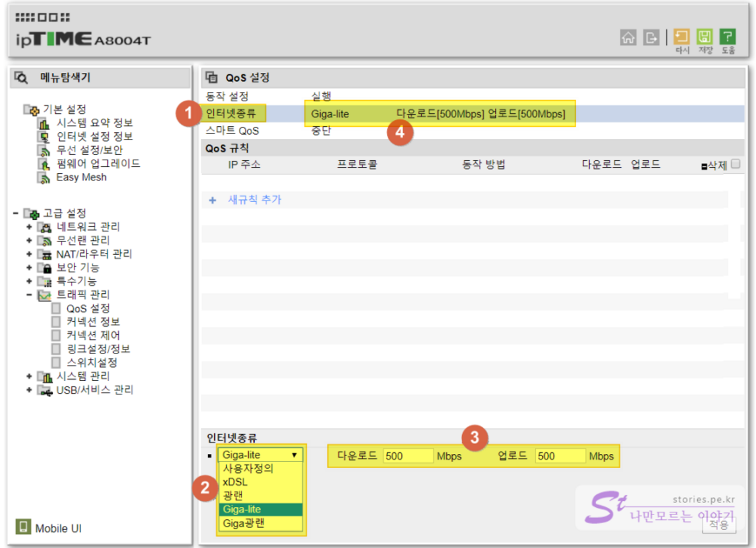Open the Giga-lite internet type dropdown

tap(261, 455)
